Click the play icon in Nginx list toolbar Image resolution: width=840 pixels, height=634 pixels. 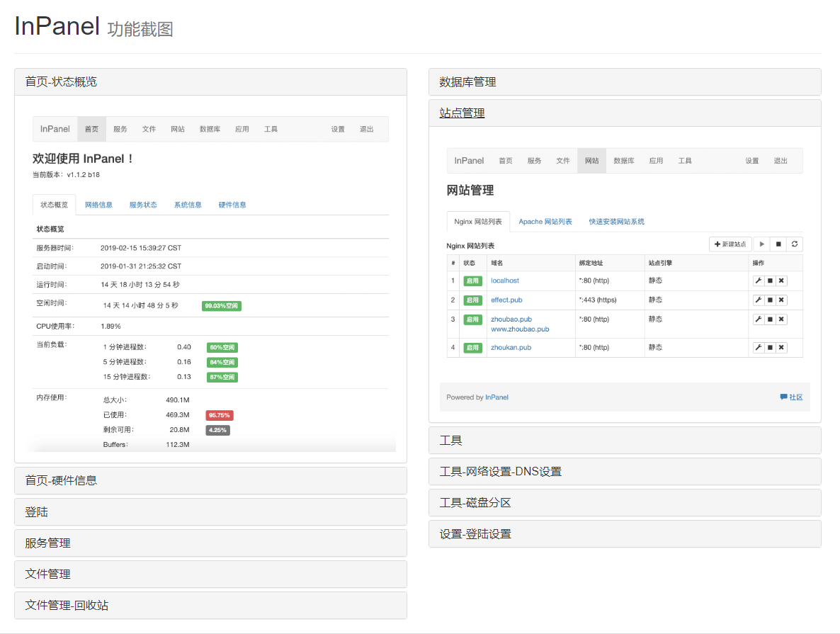[761, 244]
